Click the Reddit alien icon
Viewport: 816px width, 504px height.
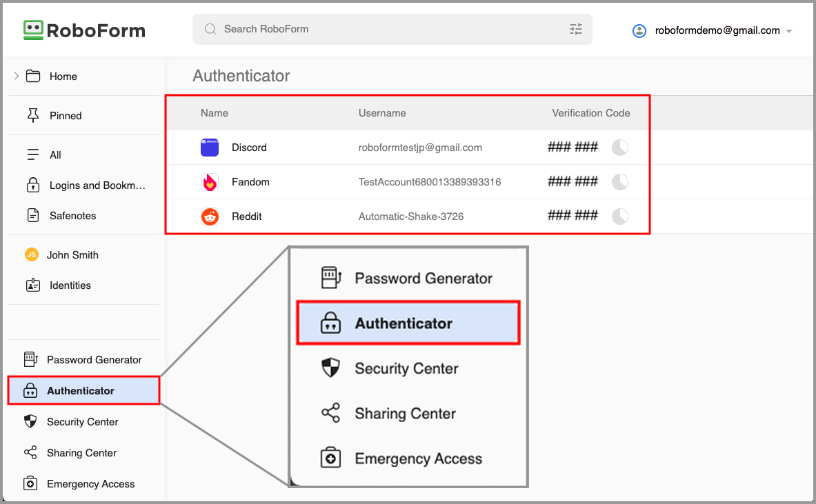click(210, 216)
